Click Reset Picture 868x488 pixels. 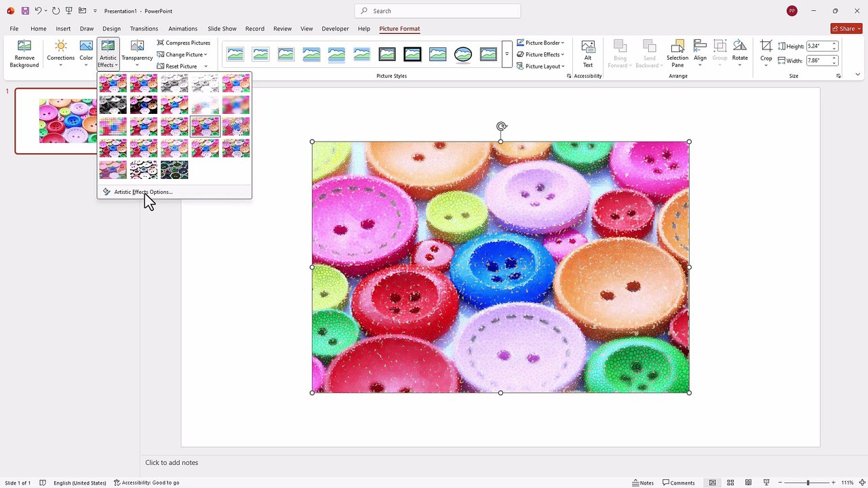[x=178, y=66]
